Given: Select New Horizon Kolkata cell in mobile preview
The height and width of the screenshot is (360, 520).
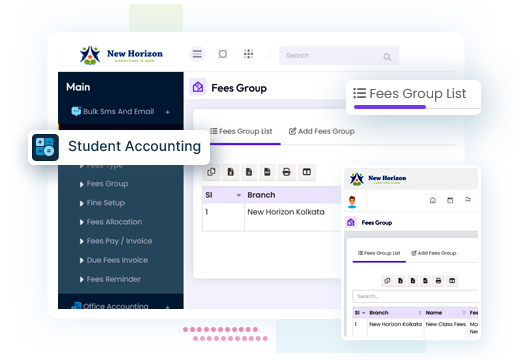Looking at the screenshot, I should (395, 324).
